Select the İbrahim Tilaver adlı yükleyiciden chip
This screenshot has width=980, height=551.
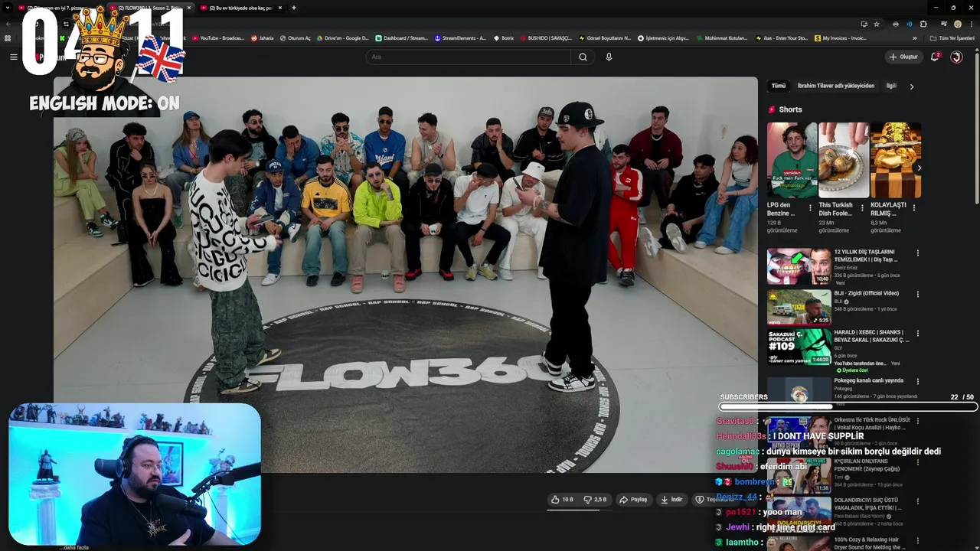(x=835, y=86)
